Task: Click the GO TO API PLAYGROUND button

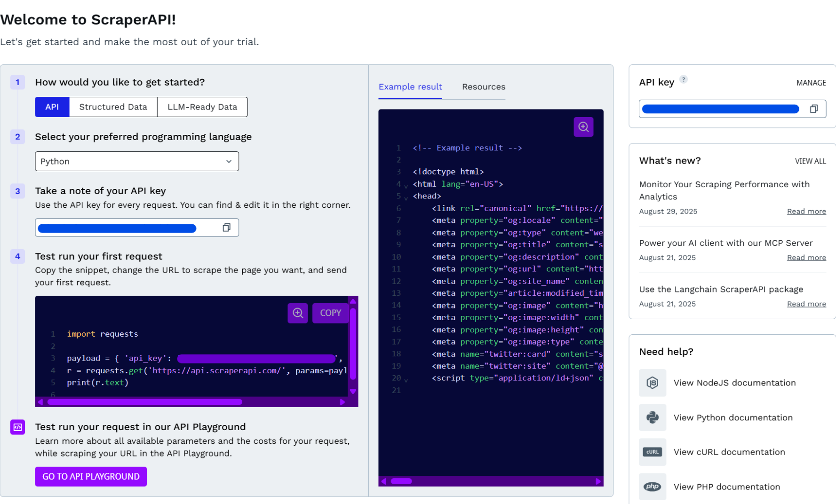Action: [91, 476]
